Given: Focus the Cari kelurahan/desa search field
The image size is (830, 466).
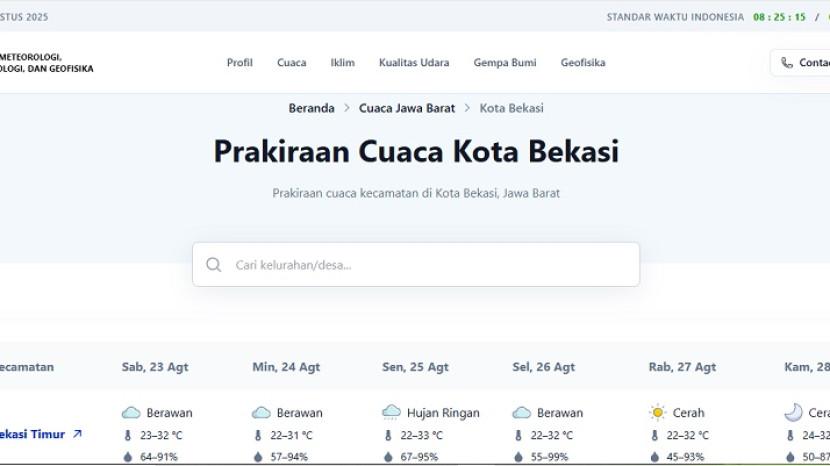Looking at the screenshot, I should click(x=430, y=265).
